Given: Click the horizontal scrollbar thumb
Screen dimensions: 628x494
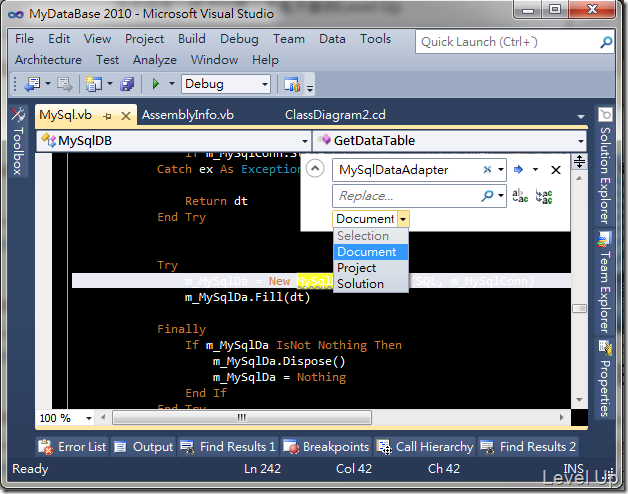Looking at the screenshot, I should (242, 417).
